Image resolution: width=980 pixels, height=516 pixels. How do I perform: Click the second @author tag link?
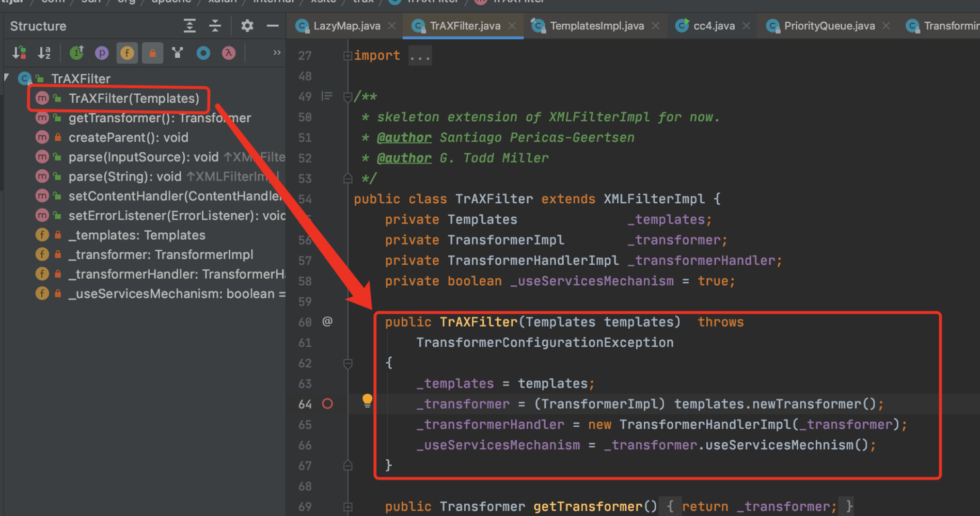[x=404, y=158]
